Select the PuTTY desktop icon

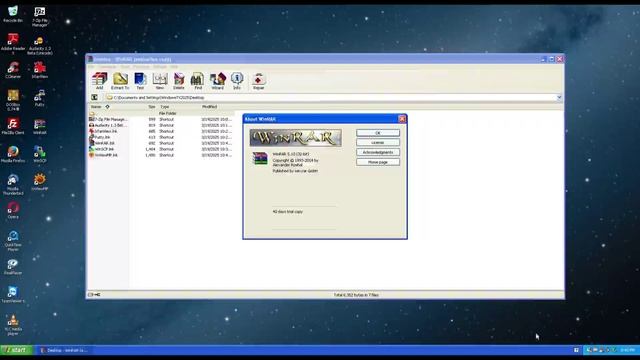tap(40, 98)
